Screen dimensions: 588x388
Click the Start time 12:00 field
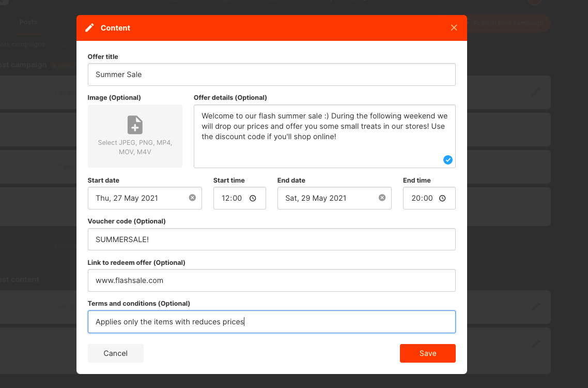pos(240,198)
